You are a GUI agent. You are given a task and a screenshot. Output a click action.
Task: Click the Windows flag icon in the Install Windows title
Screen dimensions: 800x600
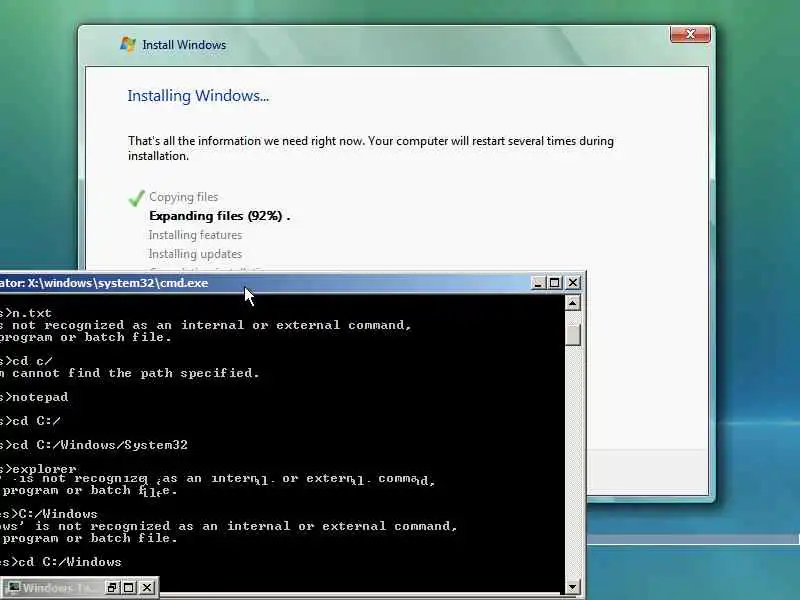click(128, 44)
